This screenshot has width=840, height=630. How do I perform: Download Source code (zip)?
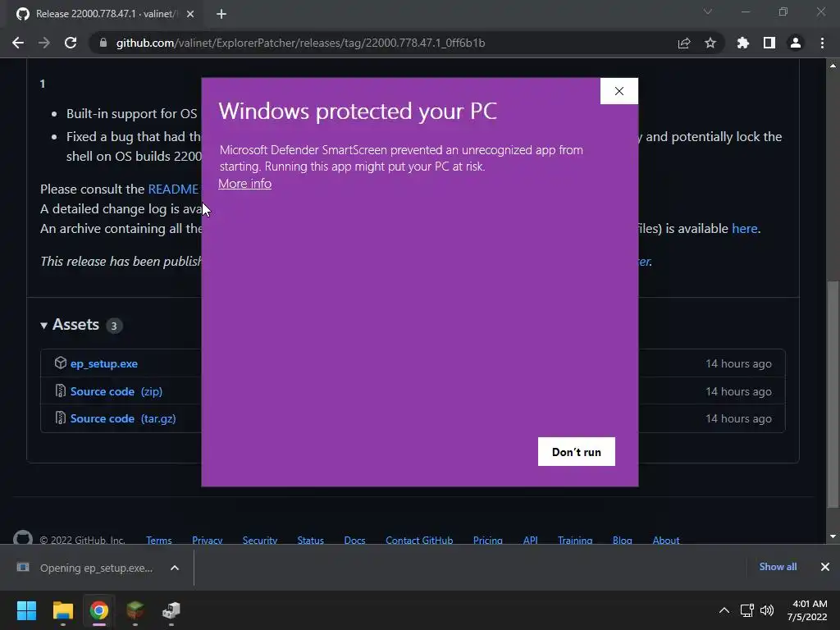tap(116, 391)
